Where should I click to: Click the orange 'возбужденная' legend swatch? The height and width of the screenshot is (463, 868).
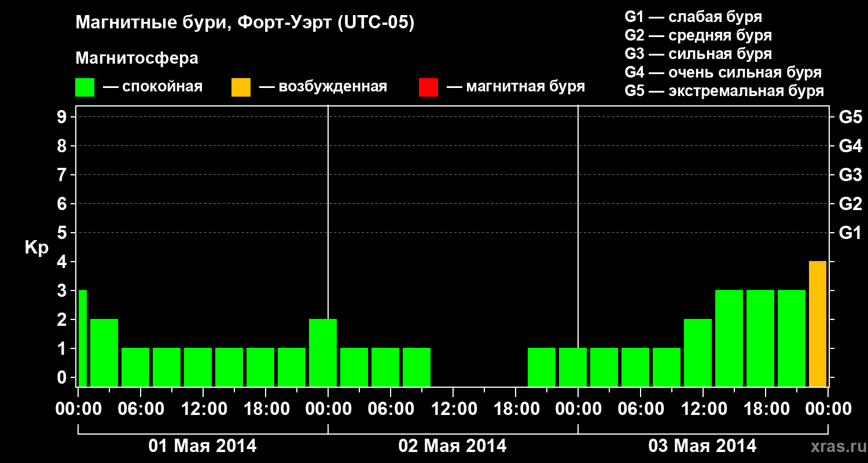click(x=241, y=87)
